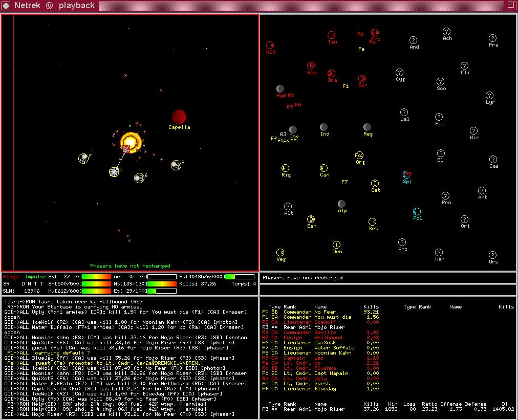Select player row Rb Plushka
The image size is (518, 420).
[320, 368]
